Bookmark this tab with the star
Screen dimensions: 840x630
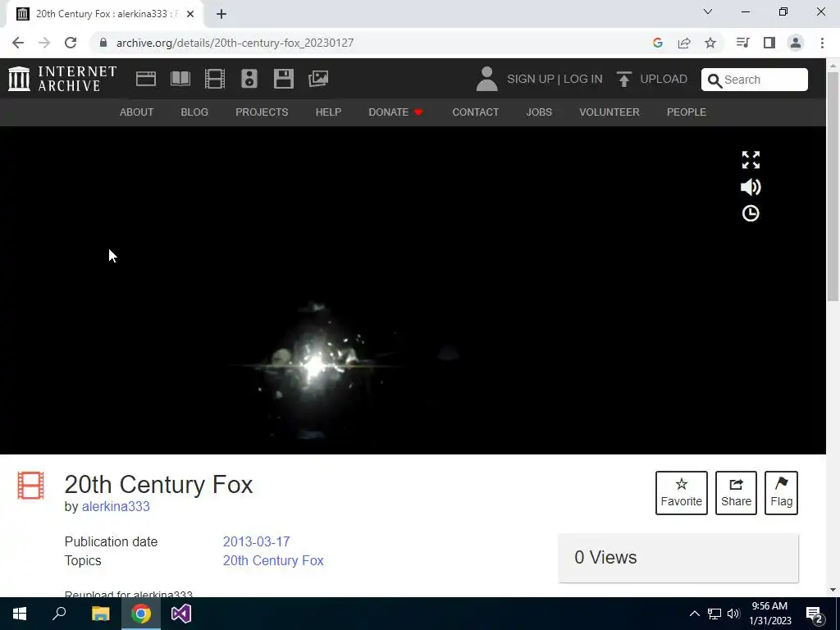pos(710,43)
